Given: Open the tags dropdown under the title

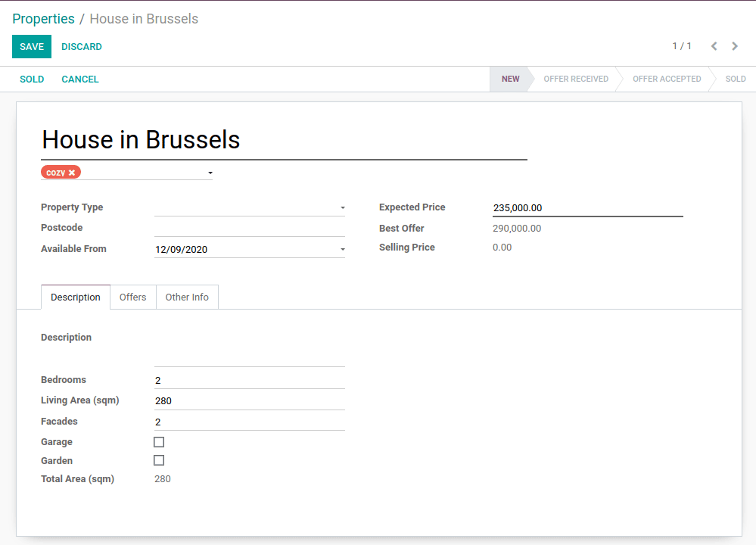Looking at the screenshot, I should pos(210,173).
